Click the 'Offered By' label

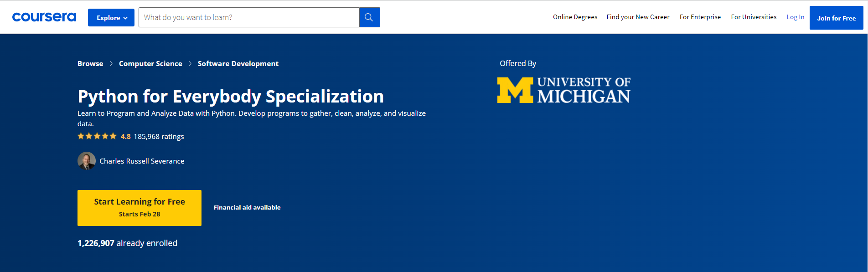(x=518, y=63)
